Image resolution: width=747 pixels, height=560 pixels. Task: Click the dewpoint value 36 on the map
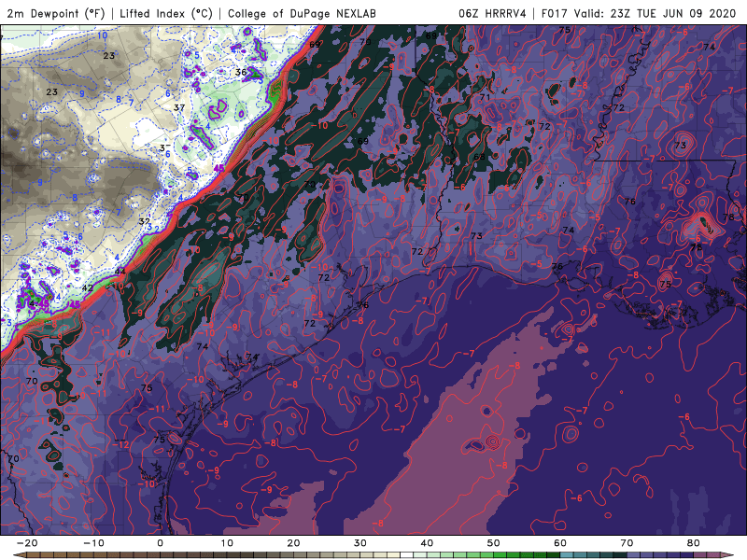point(241,73)
